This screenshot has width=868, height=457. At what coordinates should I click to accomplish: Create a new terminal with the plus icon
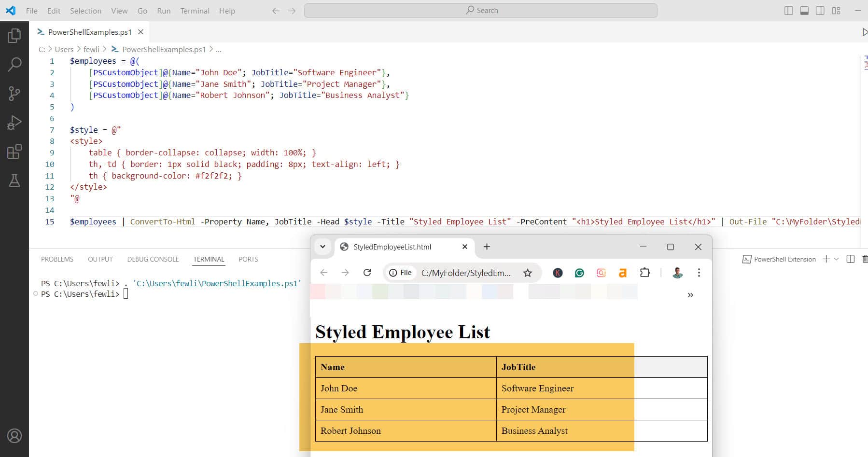tap(826, 259)
